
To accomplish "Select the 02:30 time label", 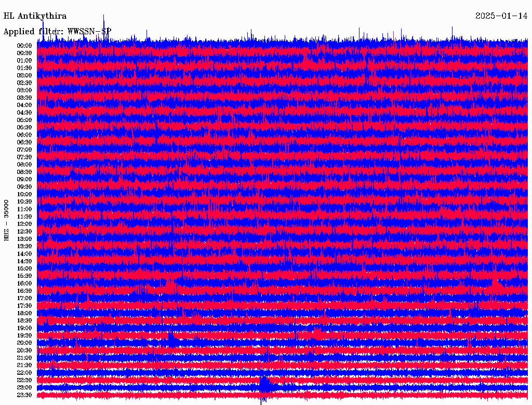I will click(x=24, y=83).
